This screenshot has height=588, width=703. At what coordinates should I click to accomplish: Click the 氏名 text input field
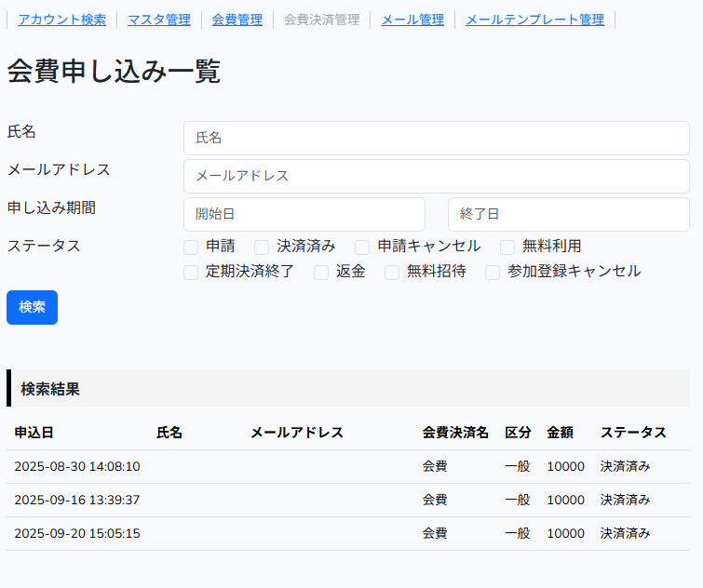436,138
